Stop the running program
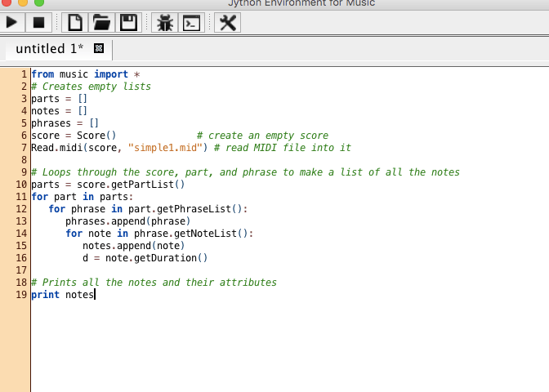Image resolution: width=549 pixels, height=392 pixels. [x=39, y=23]
